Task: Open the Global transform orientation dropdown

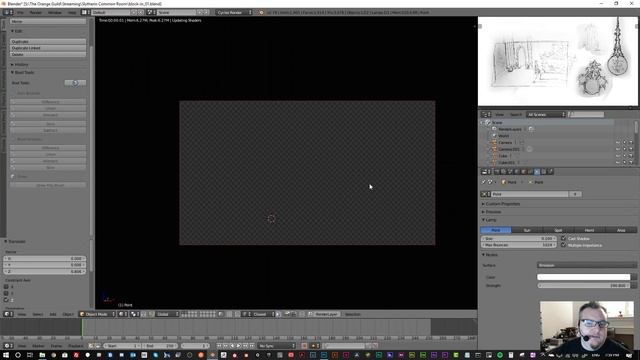Action: (168, 314)
